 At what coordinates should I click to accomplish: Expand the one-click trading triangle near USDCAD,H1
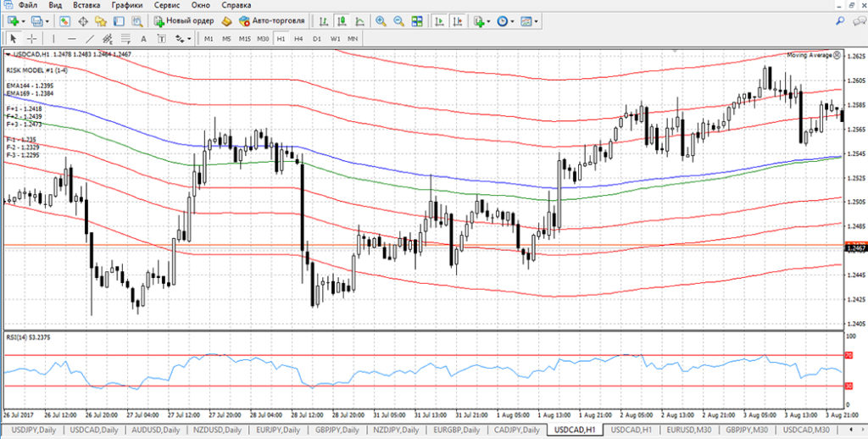coord(8,54)
